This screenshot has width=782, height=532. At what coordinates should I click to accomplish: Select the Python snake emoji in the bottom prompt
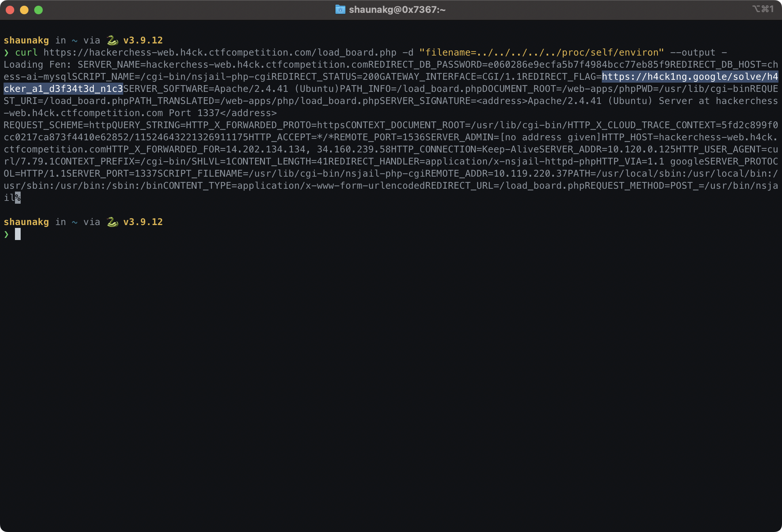(x=113, y=221)
